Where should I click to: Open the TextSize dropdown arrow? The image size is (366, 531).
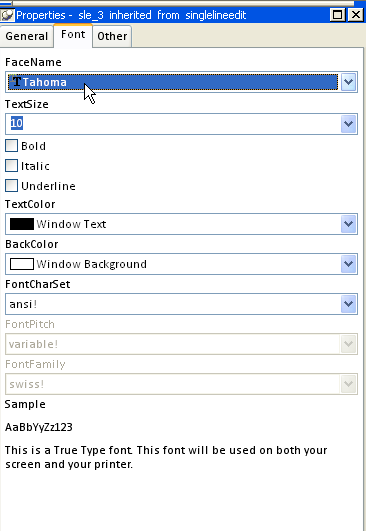tap(349, 124)
